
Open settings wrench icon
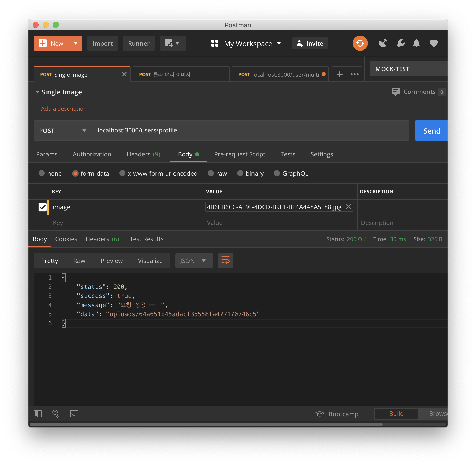point(401,43)
